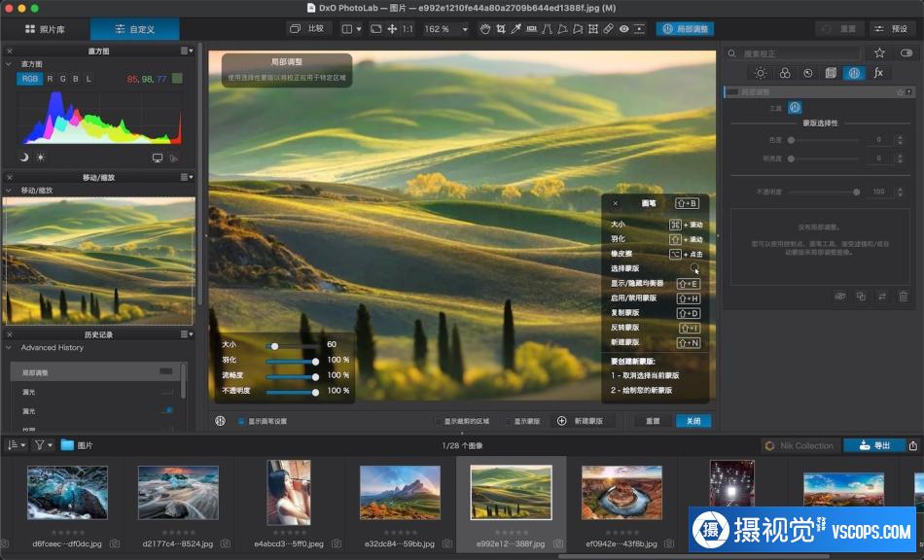
Task: Click the share icon beside export button
Action: 912,445
